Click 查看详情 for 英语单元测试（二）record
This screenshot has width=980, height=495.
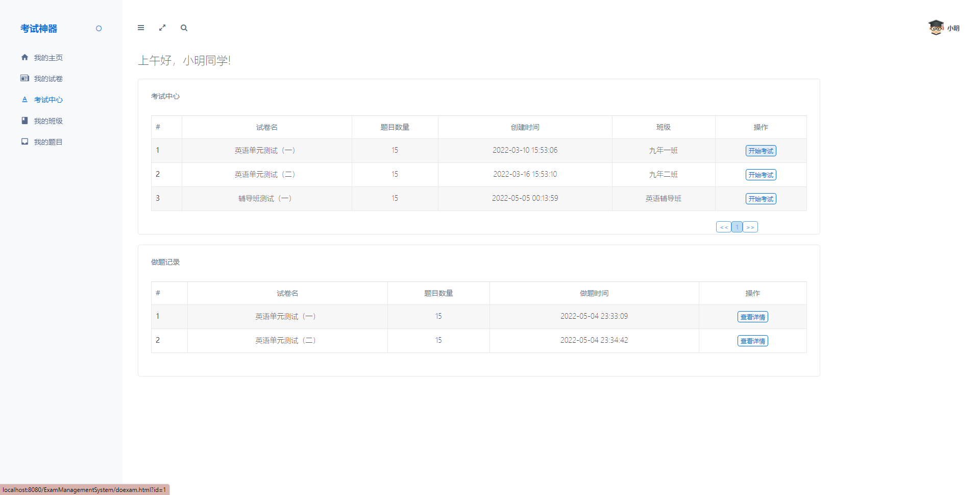point(752,341)
